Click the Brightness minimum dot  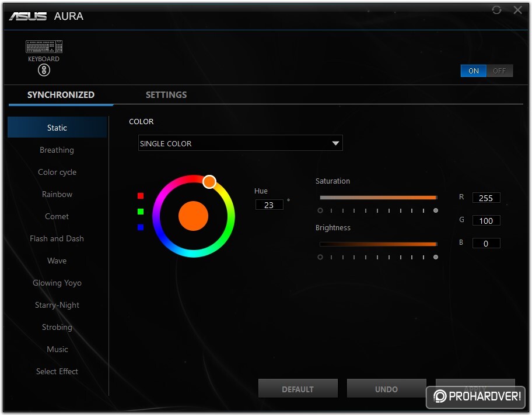tap(320, 257)
